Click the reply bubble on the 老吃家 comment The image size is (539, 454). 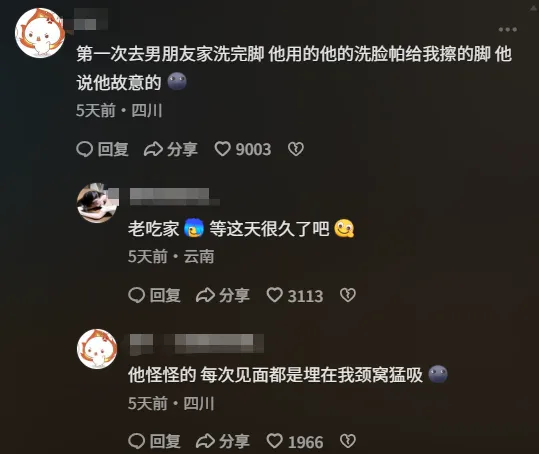pos(136,295)
